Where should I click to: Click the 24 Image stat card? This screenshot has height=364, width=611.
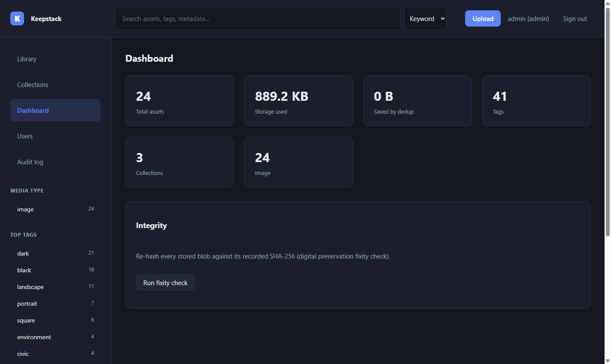[x=298, y=162]
